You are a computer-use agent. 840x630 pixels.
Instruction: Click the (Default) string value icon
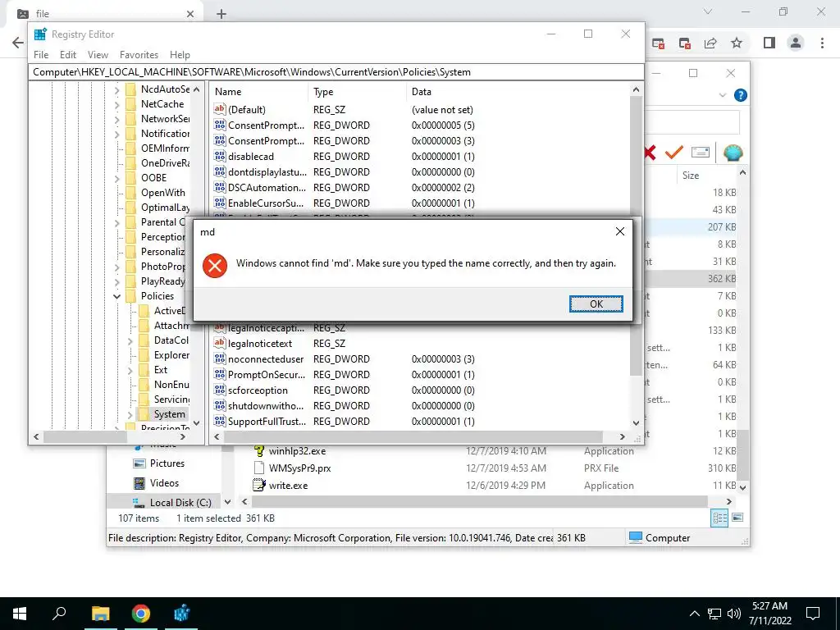pos(220,109)
